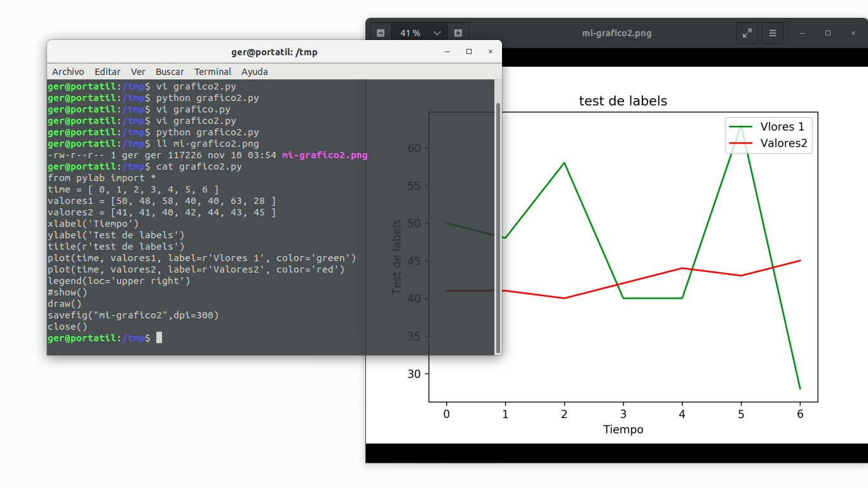This screenshot has width=868, height=488.
Task: Open the Editar menu in the terminal
Action: click(107, 72)
